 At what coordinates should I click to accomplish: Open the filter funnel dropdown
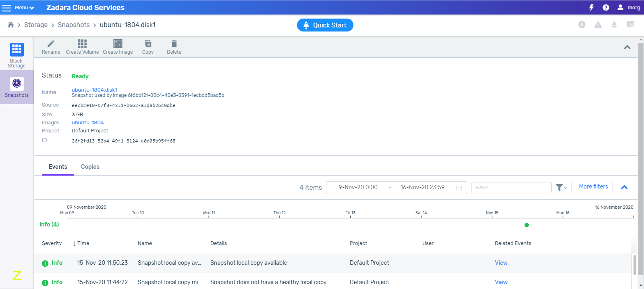[561, 187]
